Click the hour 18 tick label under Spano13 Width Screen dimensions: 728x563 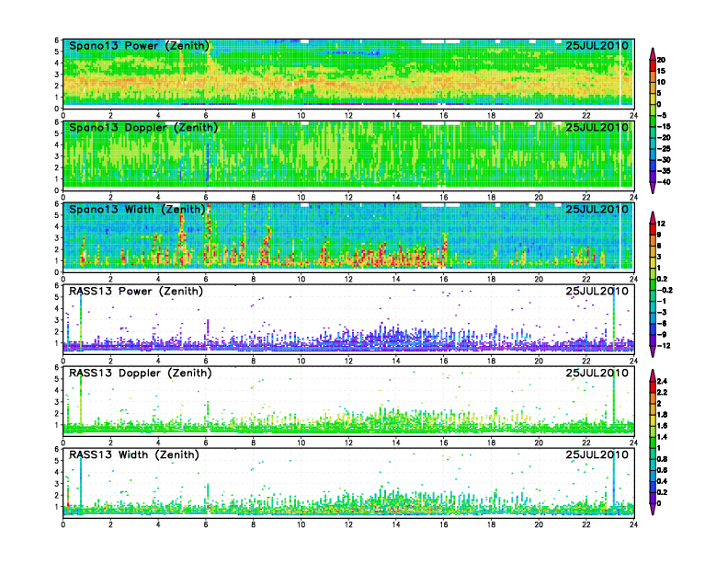click(x=491, y=279)
